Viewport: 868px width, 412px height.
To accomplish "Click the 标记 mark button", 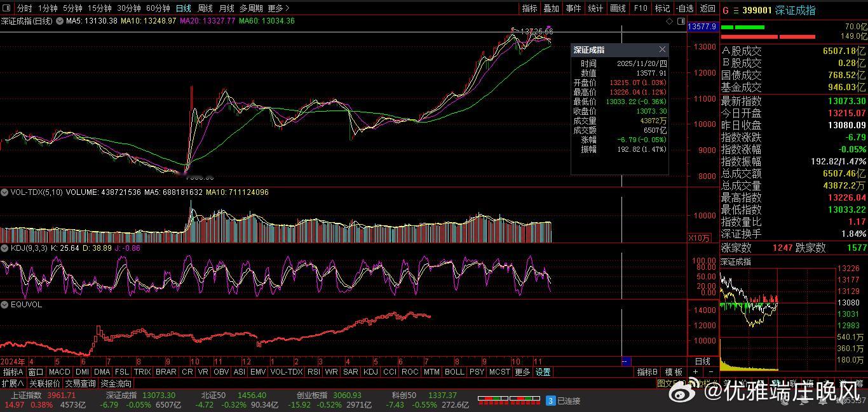I will (x=662, y=8).
